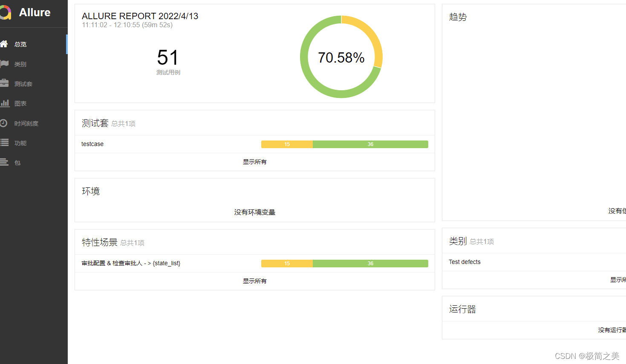Click the 总共1项 count beside 测试套
Viewport: 626px width, 364px height.
click(x=124, y=124)
